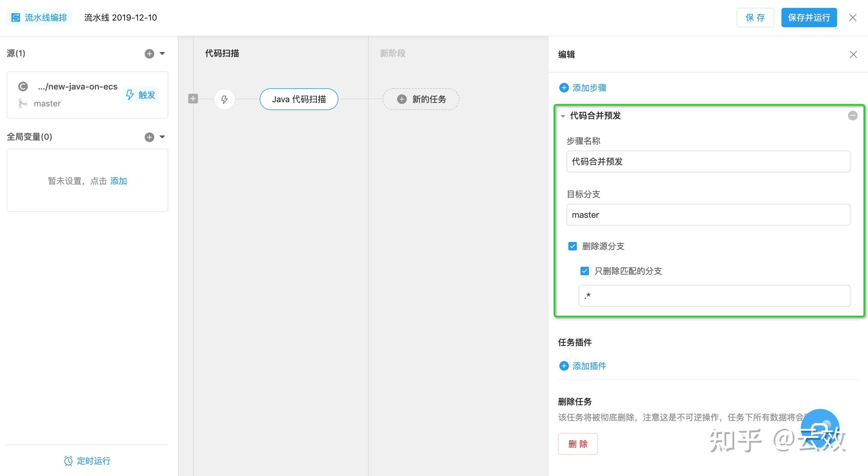
Task: Click the 保存并运行 button
Action: click(809, 17)
